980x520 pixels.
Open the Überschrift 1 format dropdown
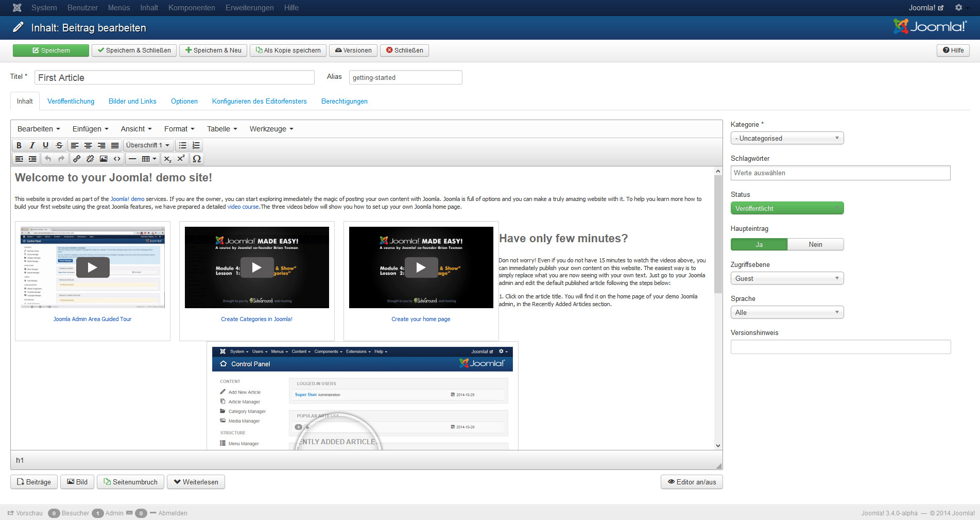click(148, 145)
